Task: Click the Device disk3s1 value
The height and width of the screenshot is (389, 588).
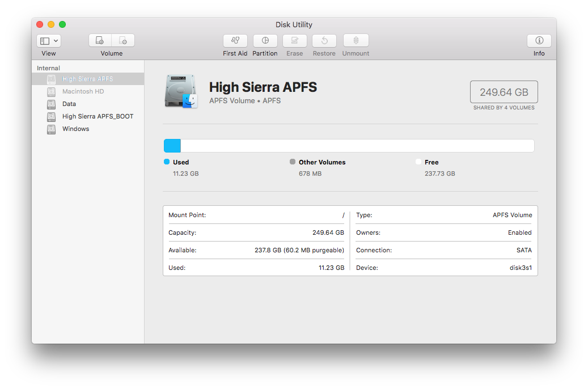Action: tap(521, 268)
